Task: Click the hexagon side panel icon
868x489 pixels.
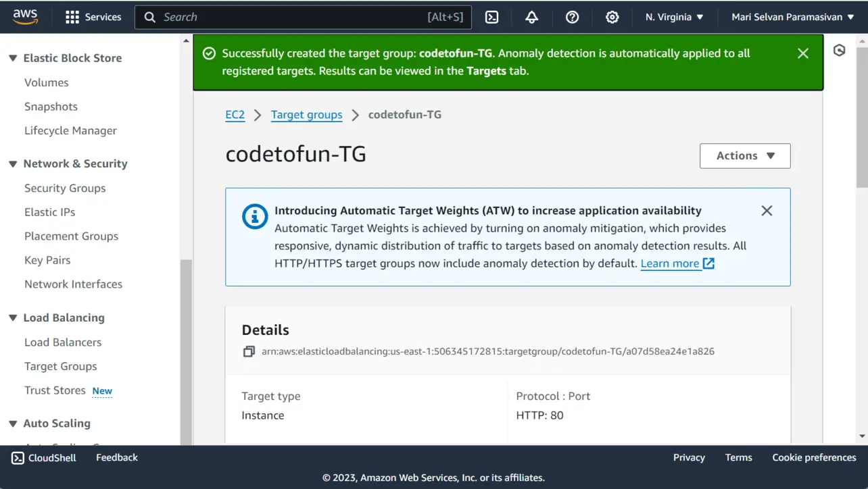Action: click(x=840, y=51)
